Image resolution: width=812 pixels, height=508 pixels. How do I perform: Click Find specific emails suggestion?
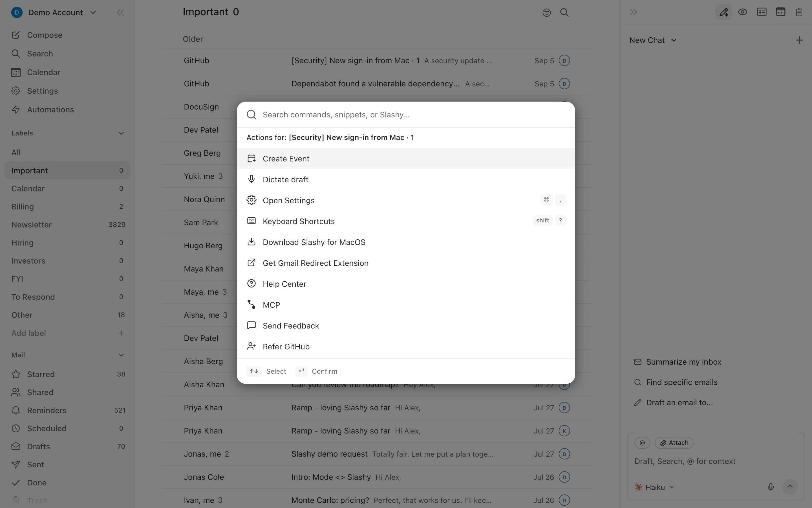[x=676, y=382]
